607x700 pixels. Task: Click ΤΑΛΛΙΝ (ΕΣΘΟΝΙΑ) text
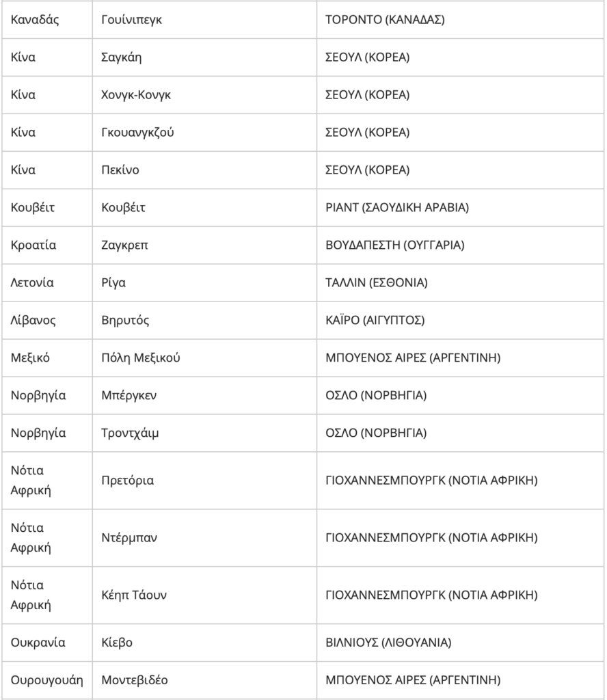377,282
